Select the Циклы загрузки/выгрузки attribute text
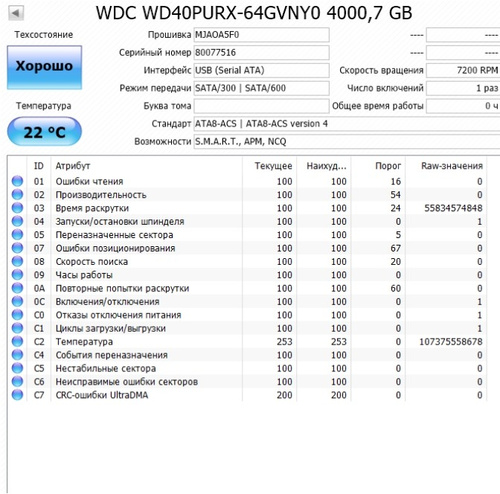The width and height of the screenshot is (500, 494). pyautogui.click(x=111, y=328)
